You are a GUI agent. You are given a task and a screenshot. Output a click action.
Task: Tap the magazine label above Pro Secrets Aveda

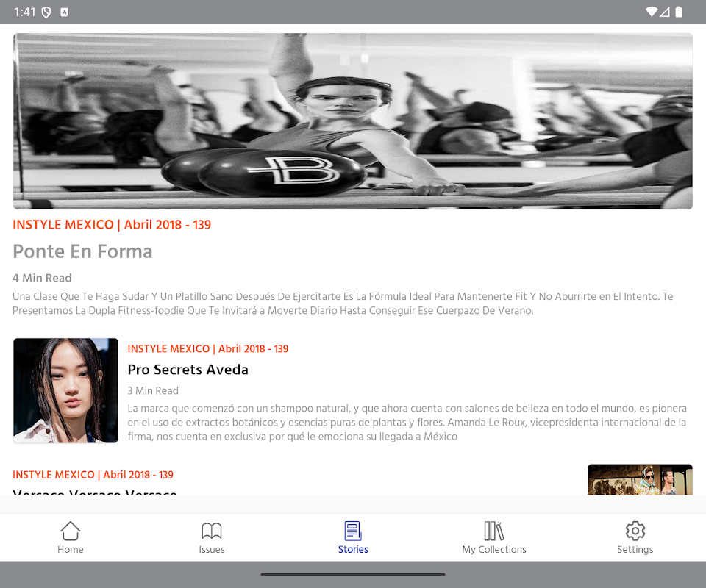(208, 348)
